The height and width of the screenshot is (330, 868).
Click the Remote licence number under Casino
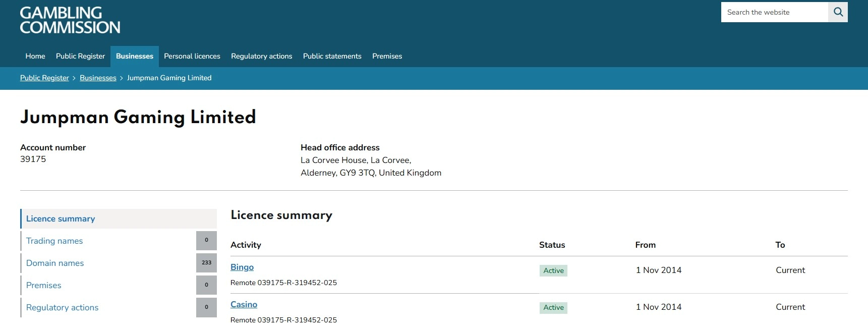click(284, 320)
